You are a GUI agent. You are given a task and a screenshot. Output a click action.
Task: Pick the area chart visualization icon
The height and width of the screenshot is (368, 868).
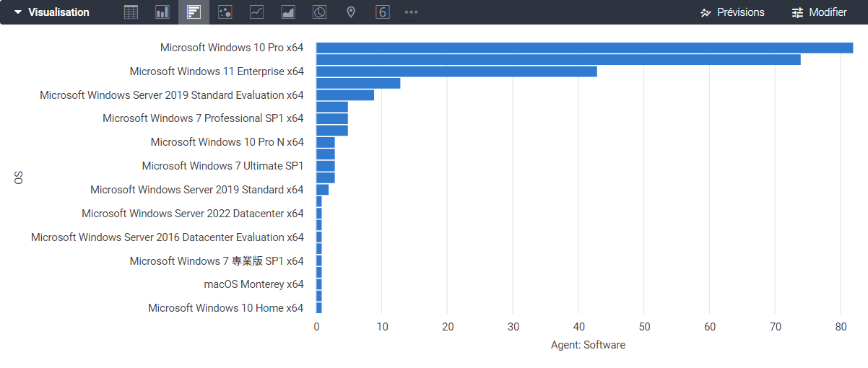click(x=287, y=12)
